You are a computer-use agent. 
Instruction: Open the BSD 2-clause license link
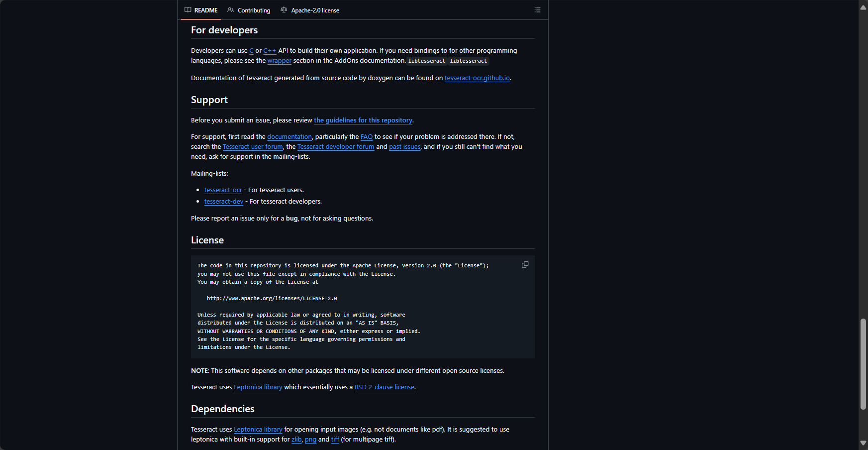[x=385, y=387]
